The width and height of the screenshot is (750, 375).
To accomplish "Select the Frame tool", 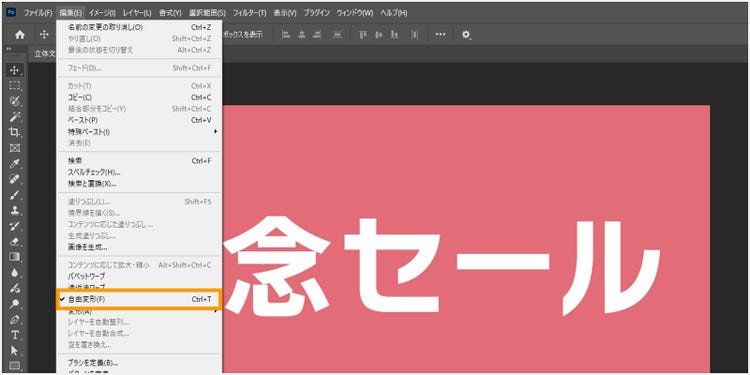I will coord(15,148).
